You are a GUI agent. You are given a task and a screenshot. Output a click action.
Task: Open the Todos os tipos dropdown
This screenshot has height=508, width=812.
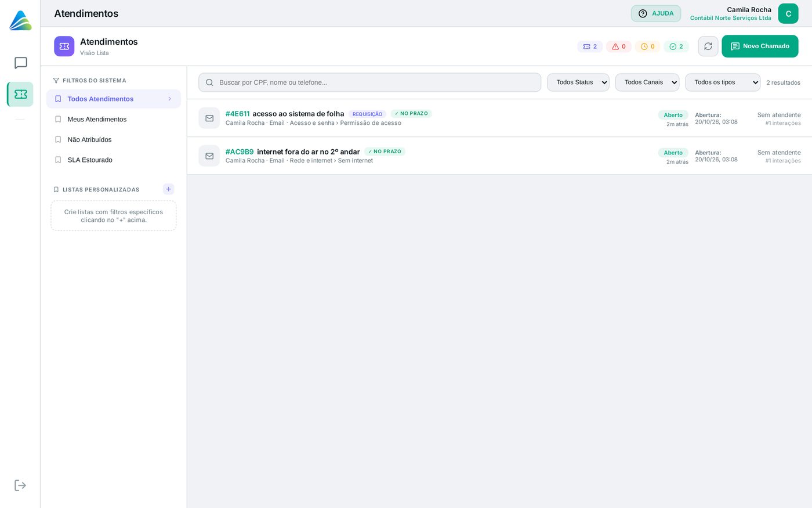click(723, 82)
